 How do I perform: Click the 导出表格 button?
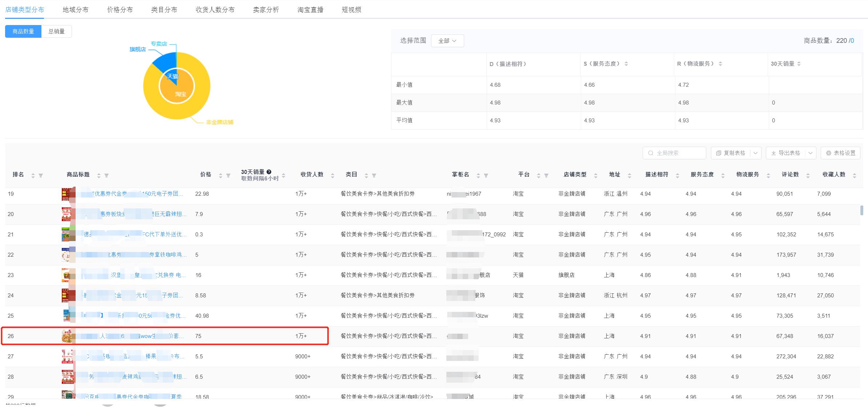(789, 153)
